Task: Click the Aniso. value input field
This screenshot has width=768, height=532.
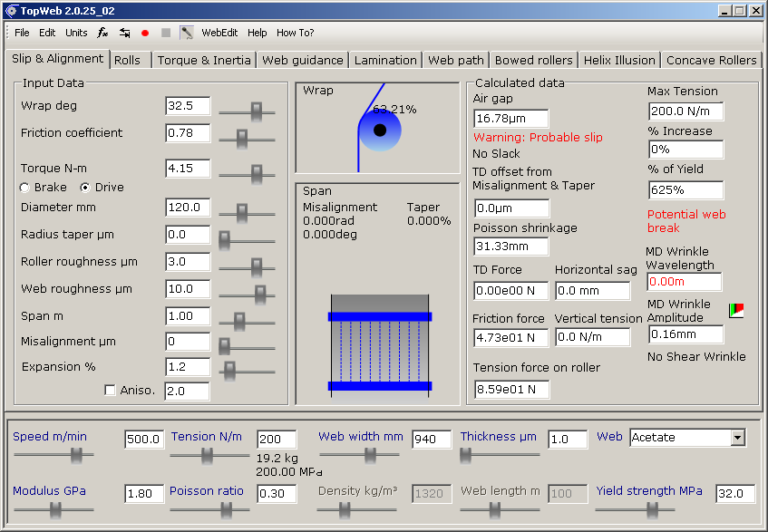Action: tap(187, 391)
